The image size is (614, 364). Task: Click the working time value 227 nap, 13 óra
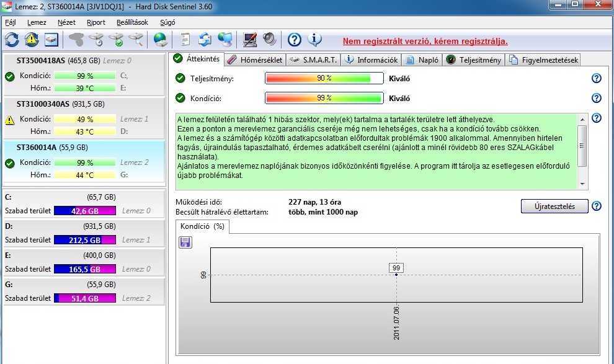(x=315, y=202)
